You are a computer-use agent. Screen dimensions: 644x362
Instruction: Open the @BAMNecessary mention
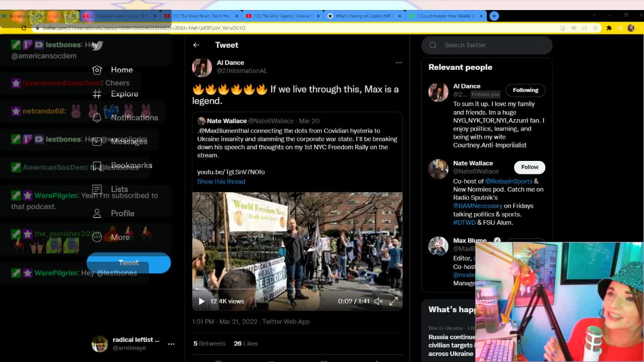click(x=477, y=206)
